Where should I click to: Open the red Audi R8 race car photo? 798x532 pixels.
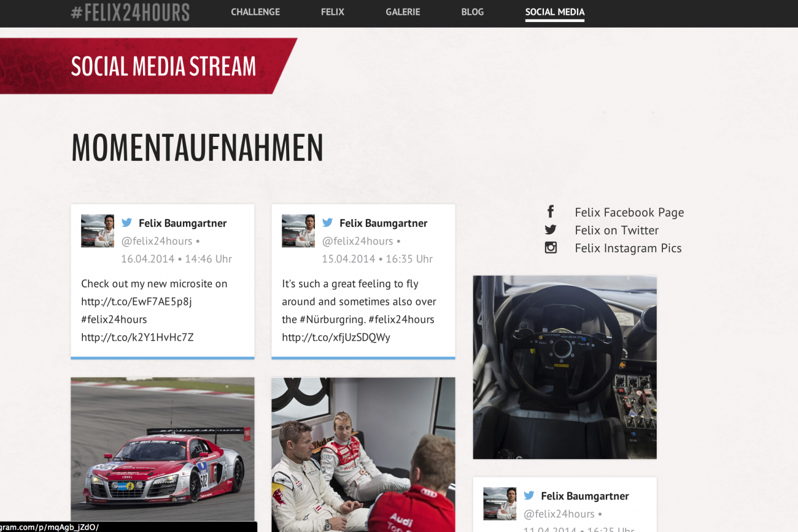(163, 449)
